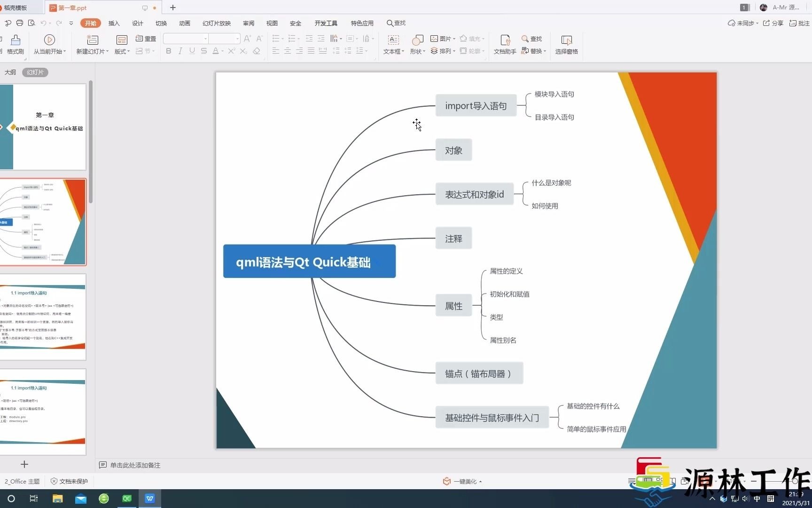Open the Transitions (切换) tab

pyautogui.click(x=161, y=23)
